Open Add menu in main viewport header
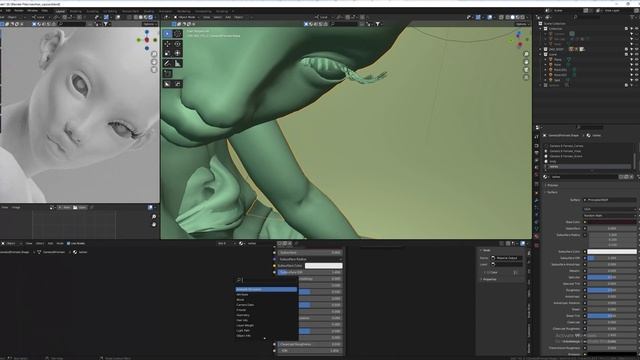Viewport: 640px width, 360px height. [228, 17]
